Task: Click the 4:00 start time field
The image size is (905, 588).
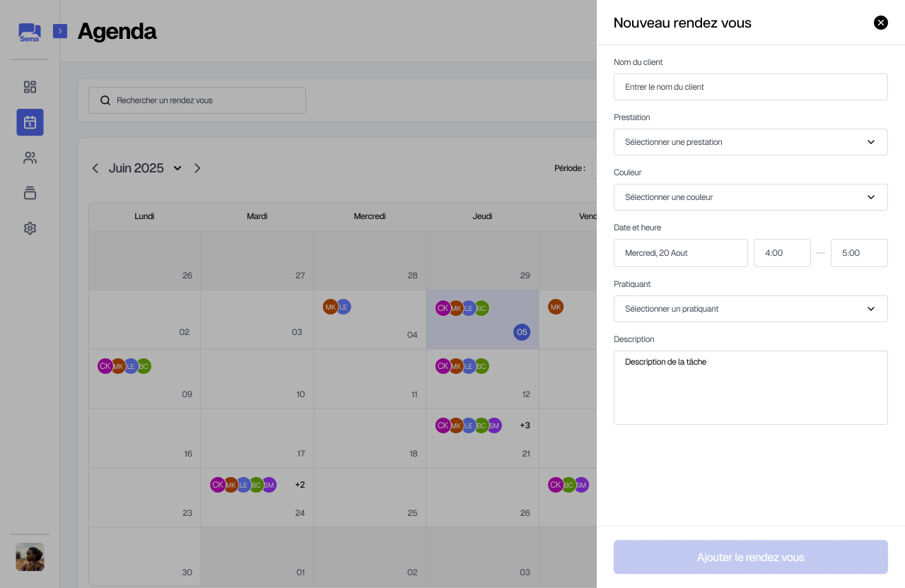Action: pyautogui.click(x=781, y=253)
